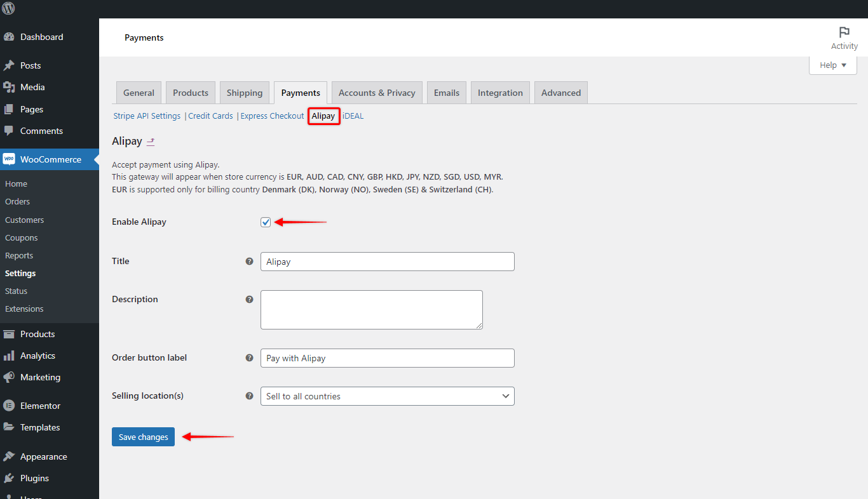Click the Dashboard menu label

pyautogui.click(x=42, y=37)
